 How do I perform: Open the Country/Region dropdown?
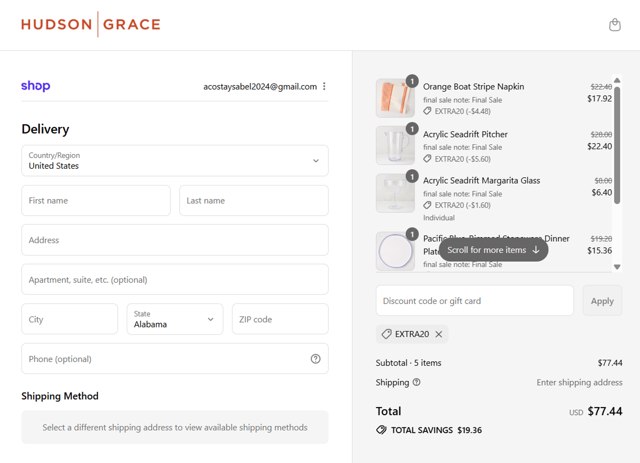(x=175, y=160)
